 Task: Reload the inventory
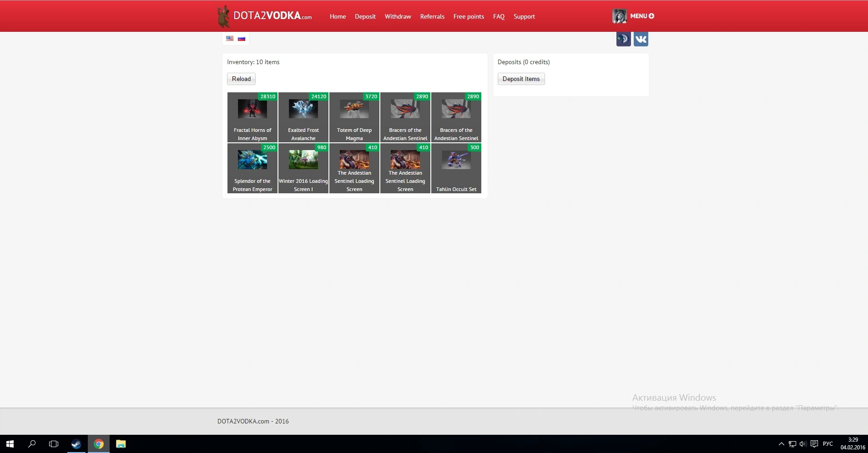pyautogui.click(x=241, y=79)
